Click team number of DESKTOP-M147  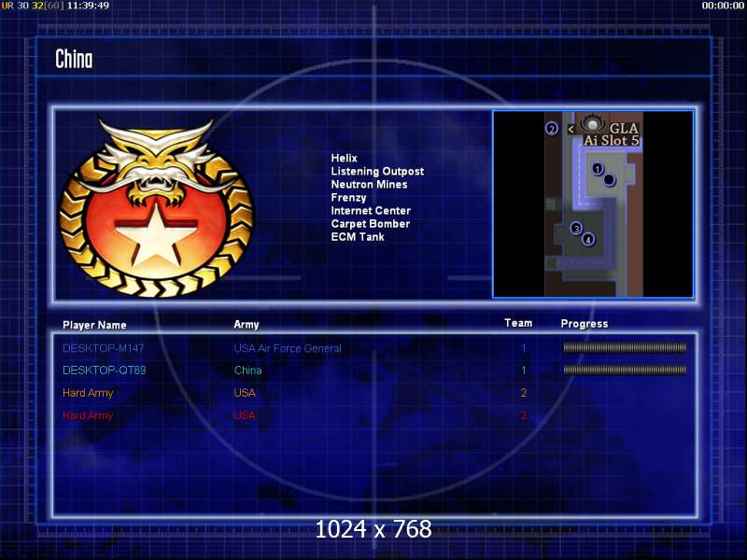coord(524,348)
